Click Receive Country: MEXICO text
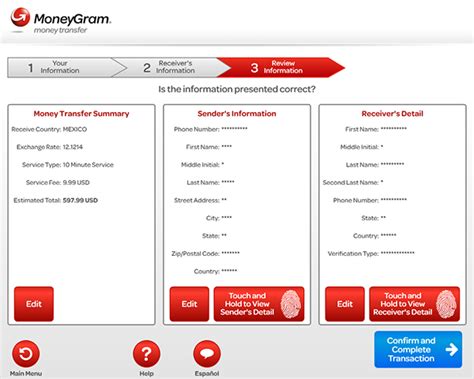This screenshot has height=379, width=474. pos(49,129)
